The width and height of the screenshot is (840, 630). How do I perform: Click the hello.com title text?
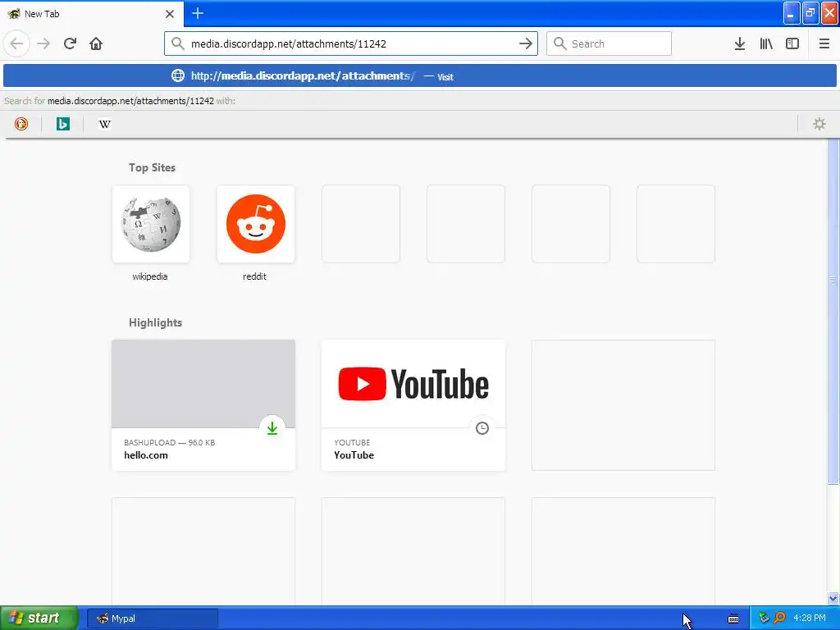pyautogui.click(x=146, y=455)
